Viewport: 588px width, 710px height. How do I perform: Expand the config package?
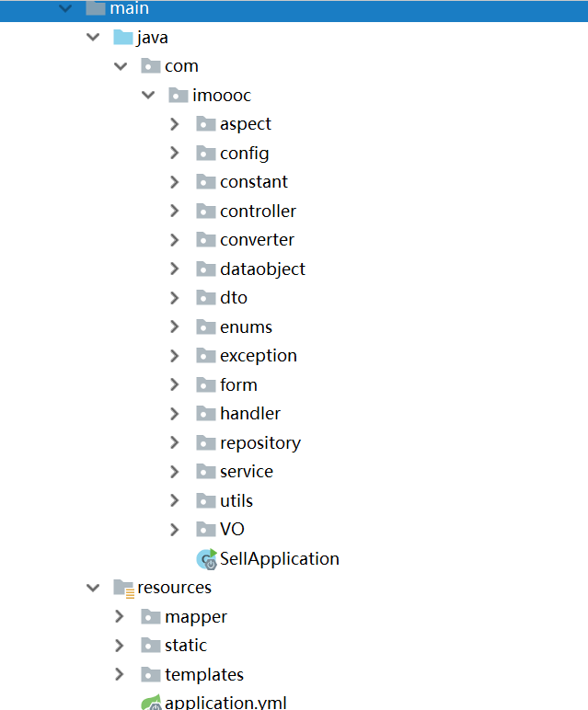pyautogui.click(x=175, y=154)
